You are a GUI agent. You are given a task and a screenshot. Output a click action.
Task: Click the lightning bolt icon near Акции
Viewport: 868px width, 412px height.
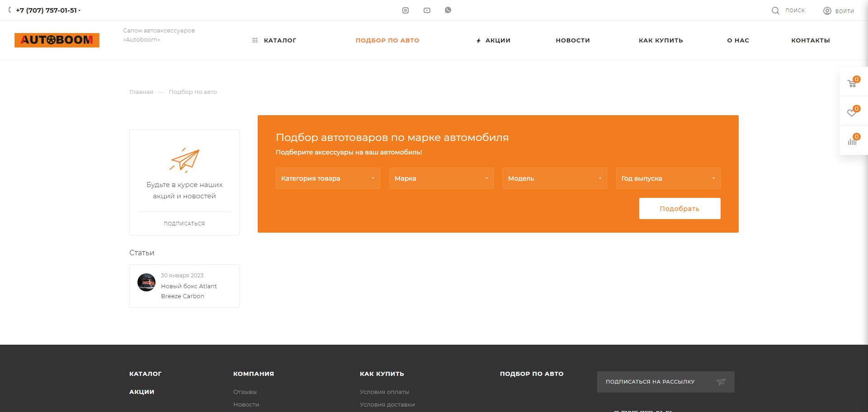tap(478, 41)
